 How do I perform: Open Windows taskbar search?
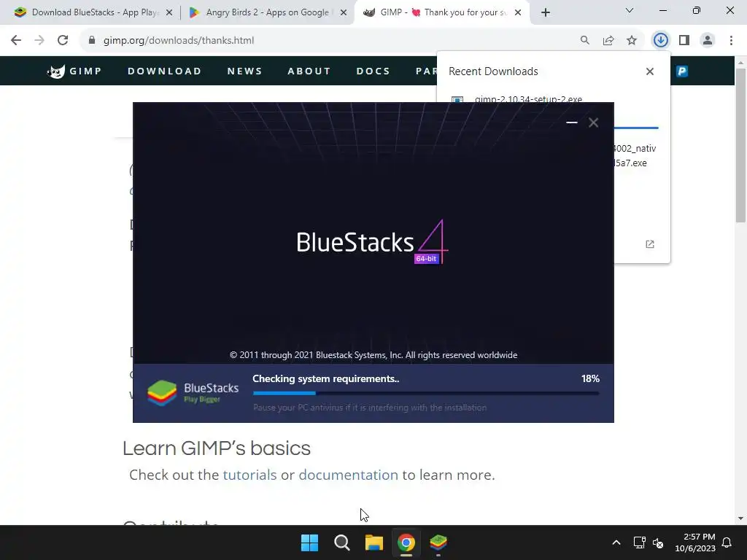tap(341, 542)
